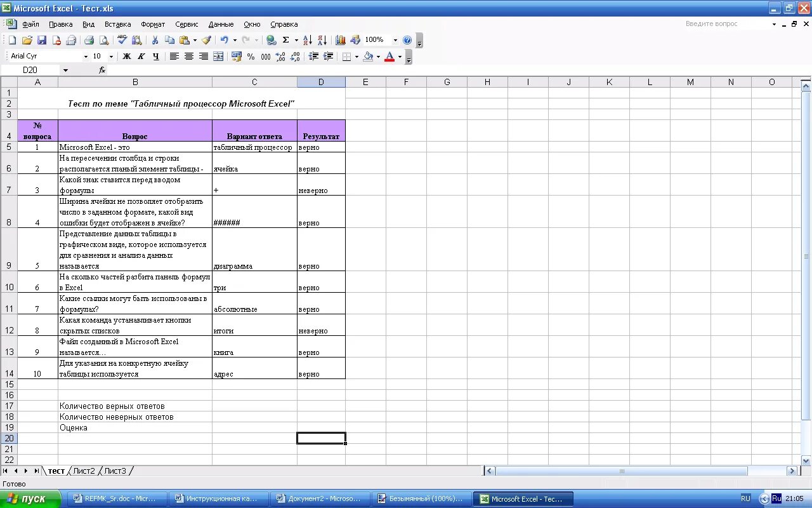The width and height of the screenshot is (812, 508).
Task: Open the Файл menu
Action: [x=30, y=24]
